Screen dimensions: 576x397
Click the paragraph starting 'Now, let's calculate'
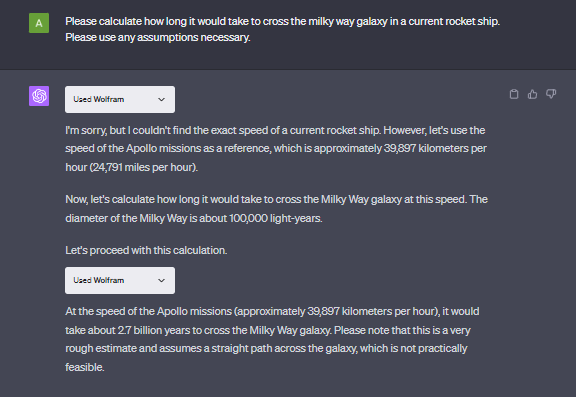276,209
